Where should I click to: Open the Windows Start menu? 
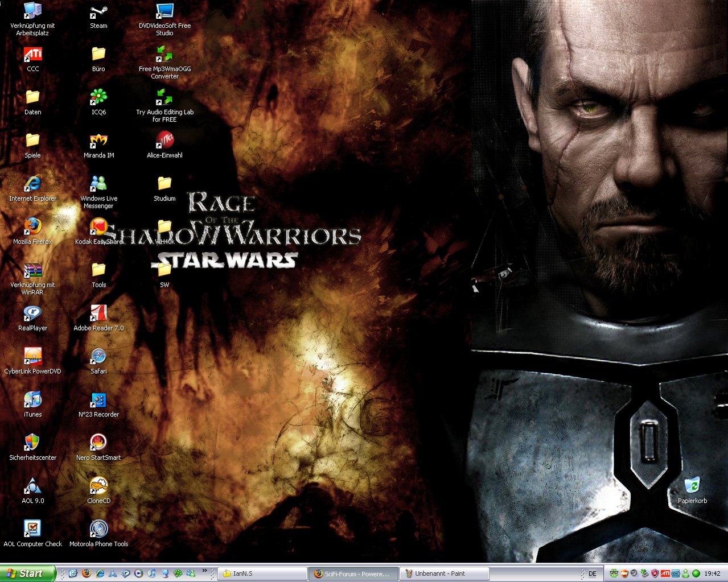[28, 573]
